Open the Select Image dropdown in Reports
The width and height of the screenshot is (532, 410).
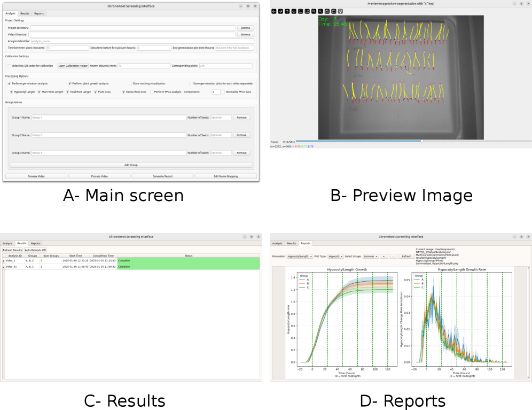[371, 257]
